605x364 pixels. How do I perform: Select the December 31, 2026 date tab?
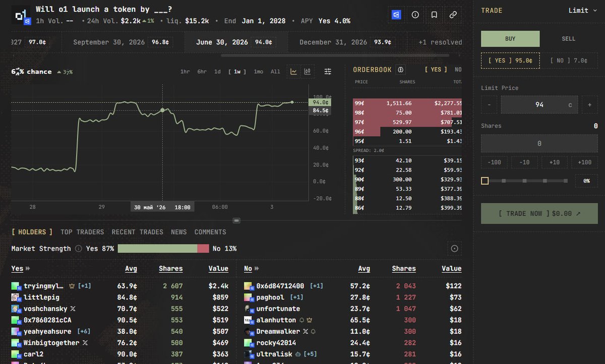point(347,42)
